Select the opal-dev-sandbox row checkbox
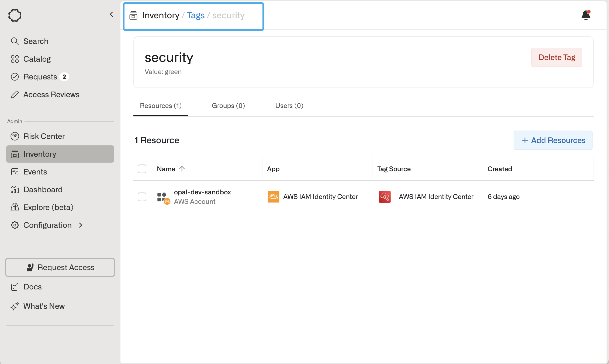Image resolution: width=609 pixels, height=364 pixels. coord(142,197)
